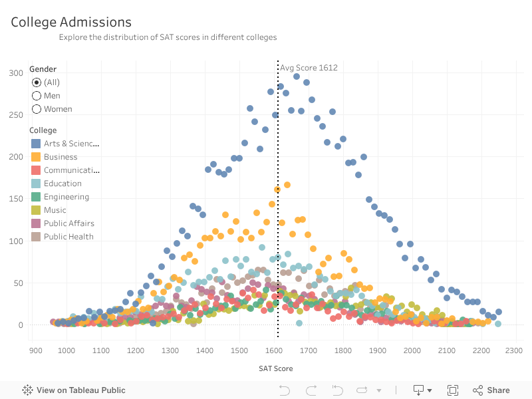Viewport: 532px width, 399px height.
Task: Select the Revert icon to reset the view
Action: click(x=337, y=390)
